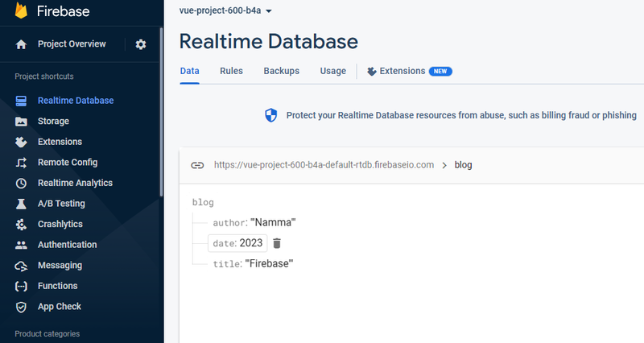Click the author value "Namma"
The height and width of the screenshot is (343, 644).
tap(274, 222)
